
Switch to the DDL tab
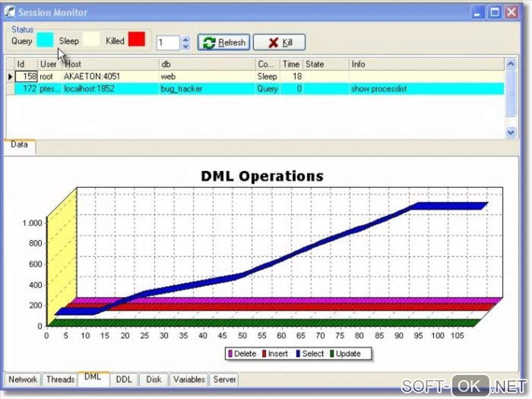click(x=124, y=379)
